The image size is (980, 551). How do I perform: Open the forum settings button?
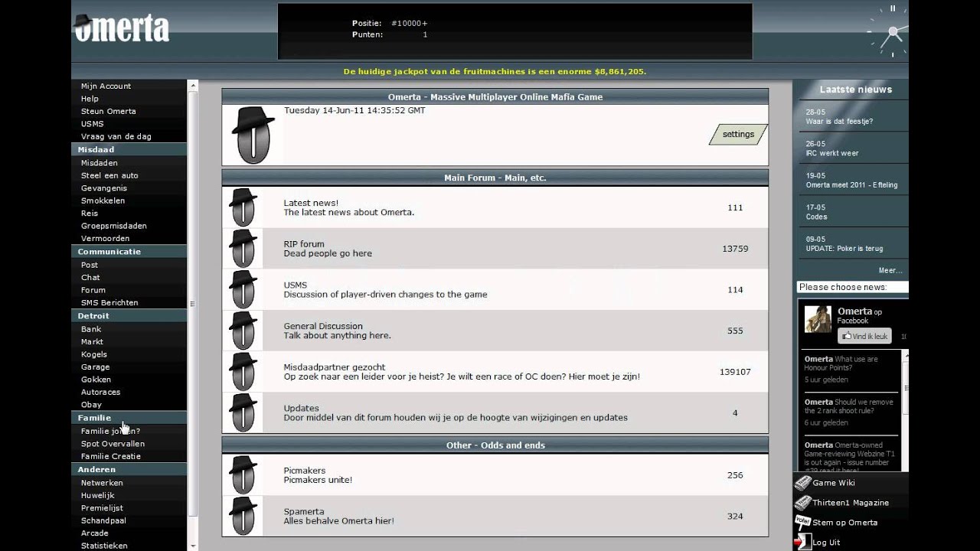(738, 134)
